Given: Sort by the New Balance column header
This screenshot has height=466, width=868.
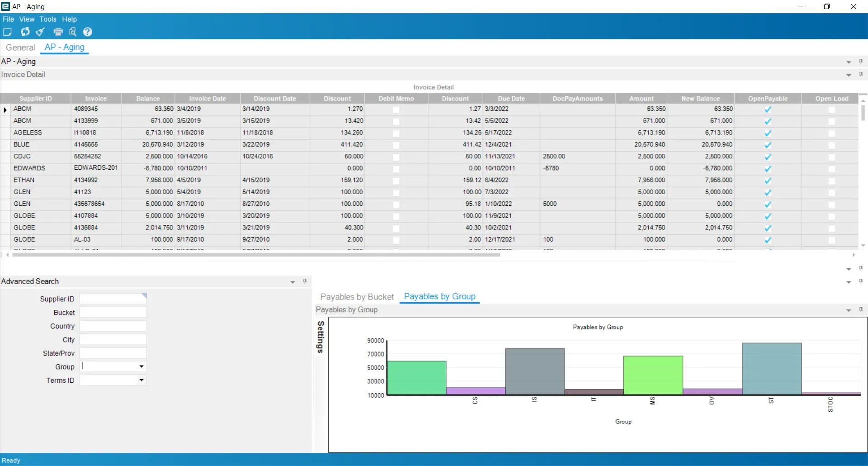Looking at the screenshot, I should (700, 98).
